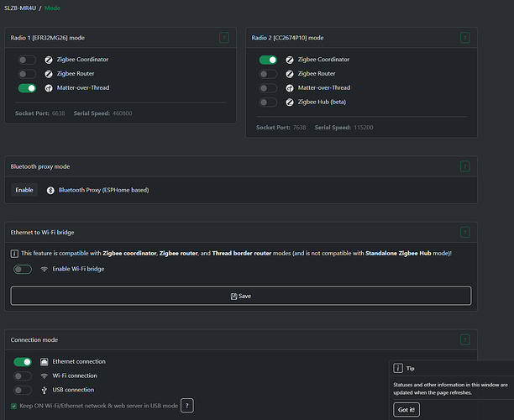
Task: Open help icon for Radio 1 mode
Action: [x=224, y=38]
